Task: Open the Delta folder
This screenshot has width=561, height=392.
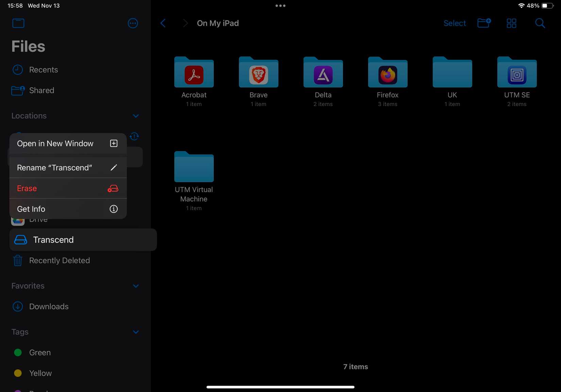Action: point(323,82)
